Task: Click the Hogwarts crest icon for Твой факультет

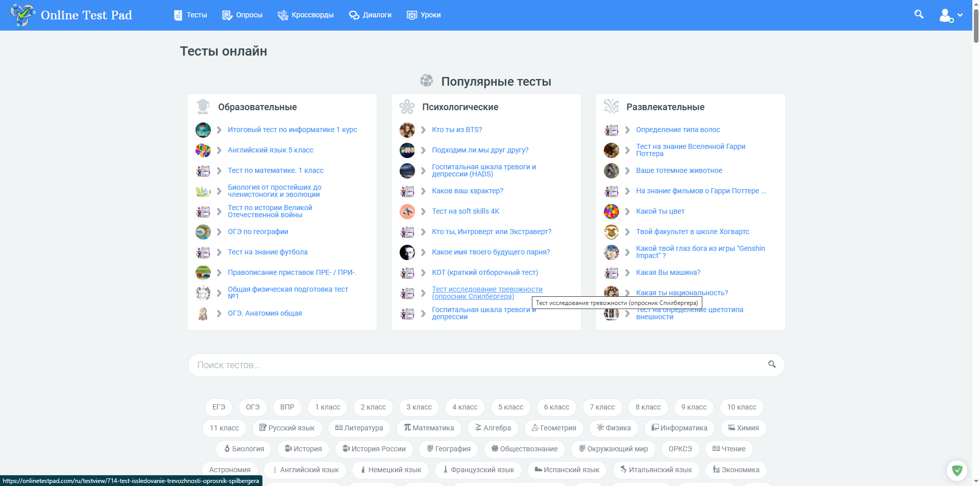Action: point(611,232)
